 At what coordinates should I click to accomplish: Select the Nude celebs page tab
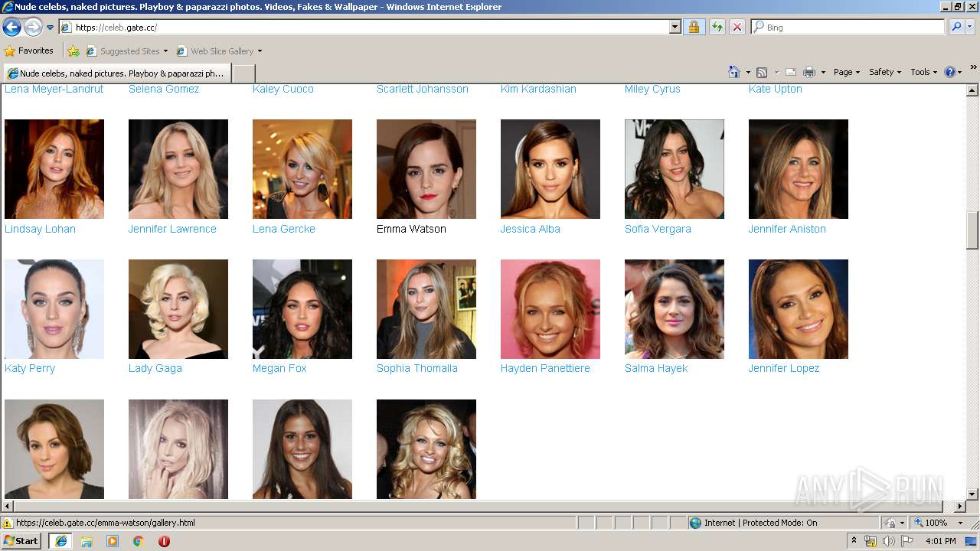tap(117, 73)
